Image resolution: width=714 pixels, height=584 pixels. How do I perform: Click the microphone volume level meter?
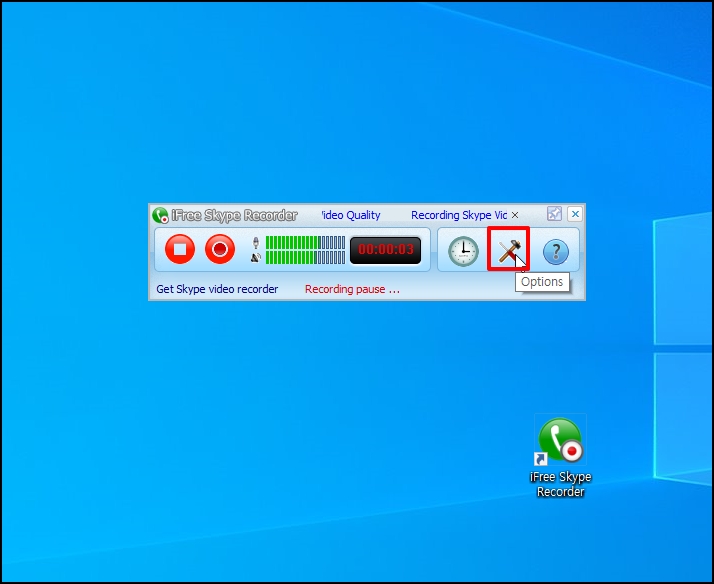(x=306, y=243)
